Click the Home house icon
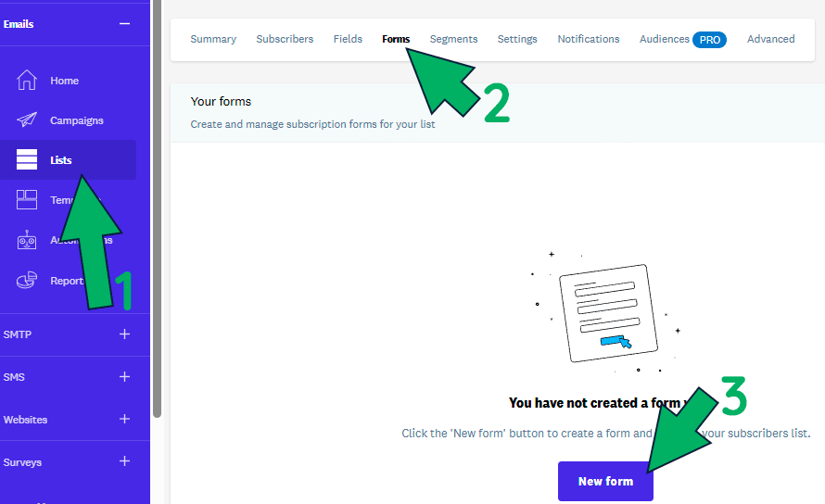 (x=27, y=81)
